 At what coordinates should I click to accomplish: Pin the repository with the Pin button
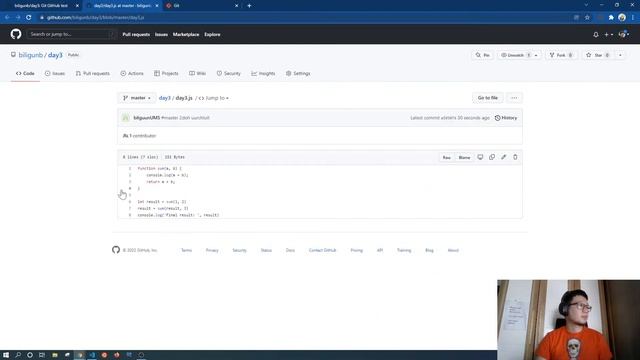(x=482, y=55)
